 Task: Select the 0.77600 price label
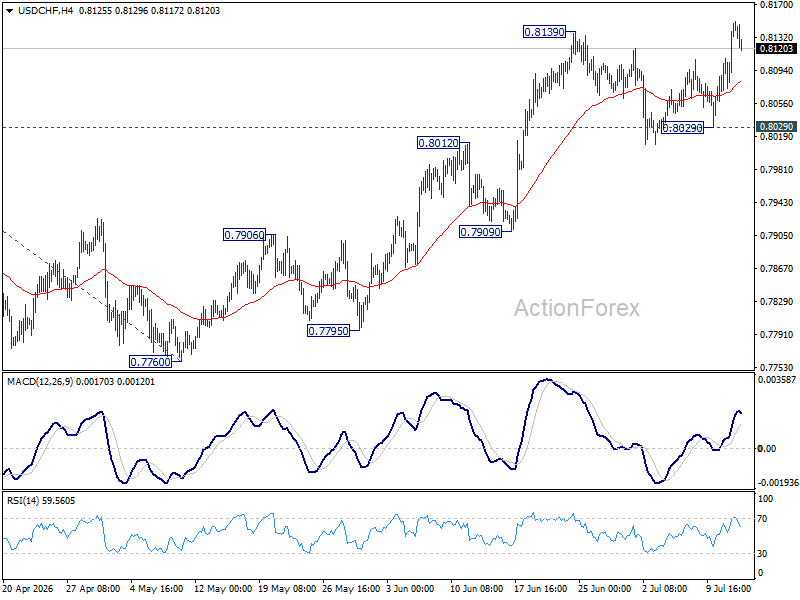point(151,362)
